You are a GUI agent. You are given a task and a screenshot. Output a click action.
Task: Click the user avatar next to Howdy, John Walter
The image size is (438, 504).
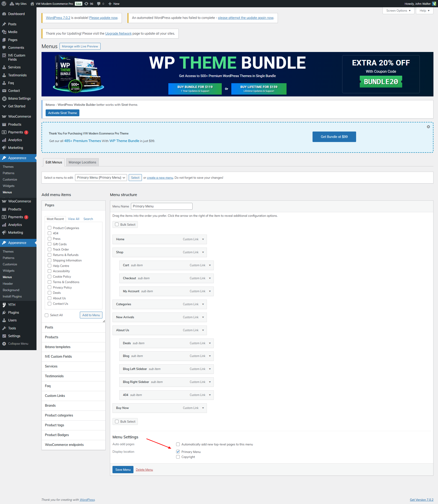[434, 4]
